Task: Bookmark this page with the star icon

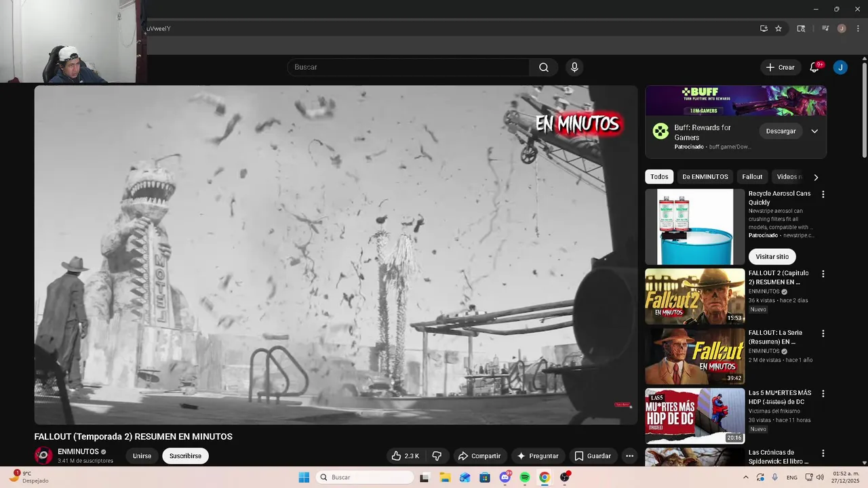Action: [778, 28]
